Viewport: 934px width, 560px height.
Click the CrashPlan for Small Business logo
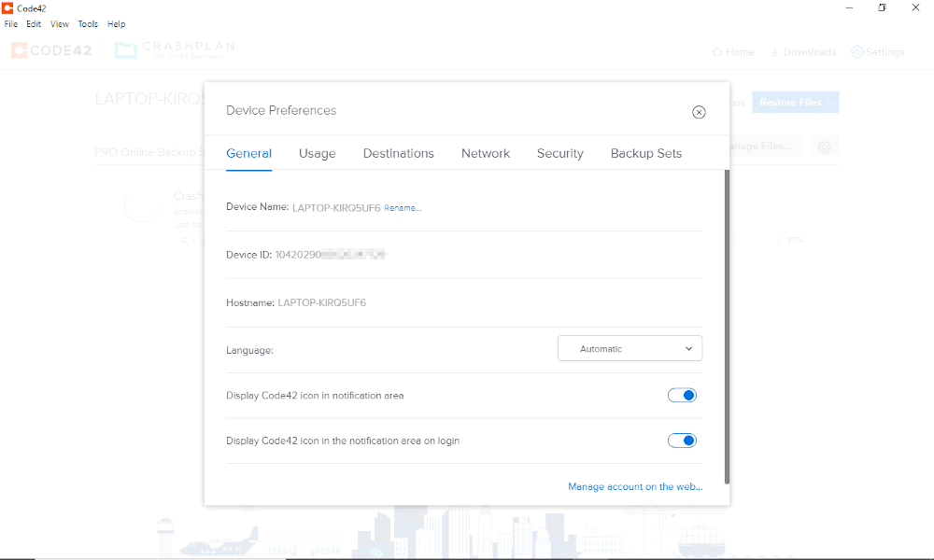[173, 49]
